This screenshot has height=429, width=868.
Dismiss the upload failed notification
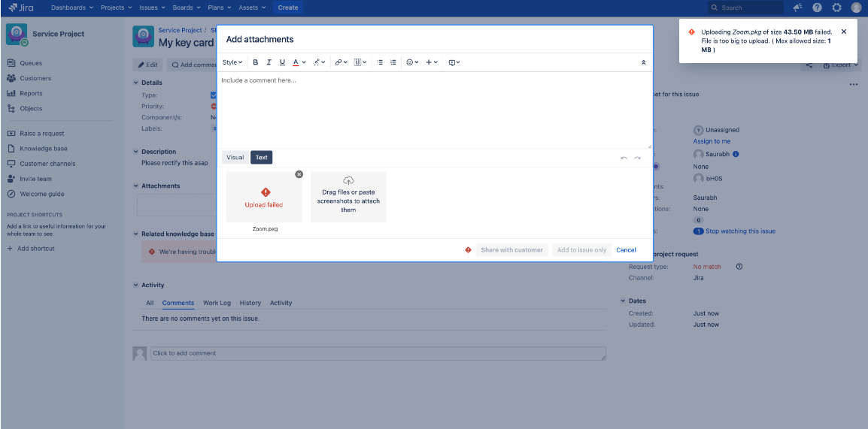click(843, 32)
